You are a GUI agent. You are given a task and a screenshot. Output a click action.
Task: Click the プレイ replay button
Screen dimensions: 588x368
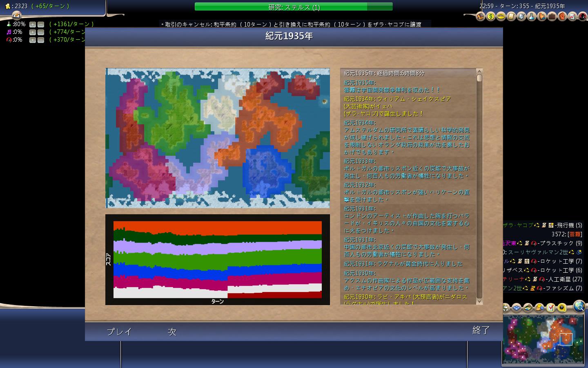click(119, 332)
